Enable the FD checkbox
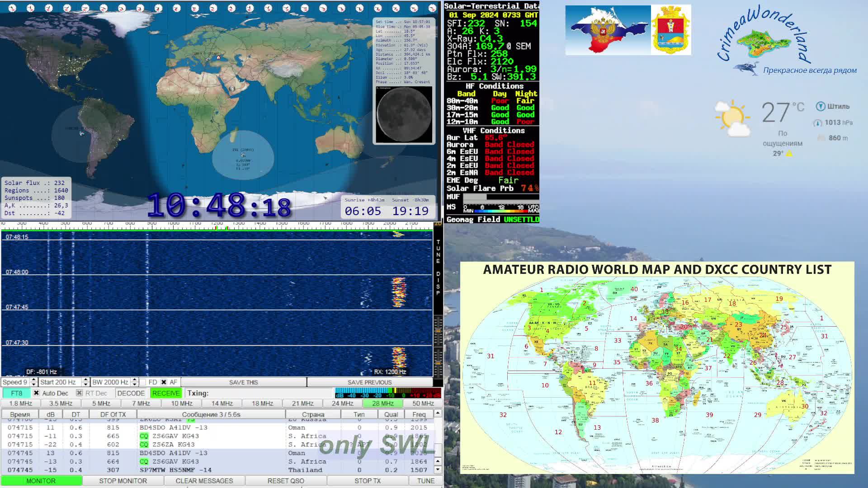 coord(143,382)
